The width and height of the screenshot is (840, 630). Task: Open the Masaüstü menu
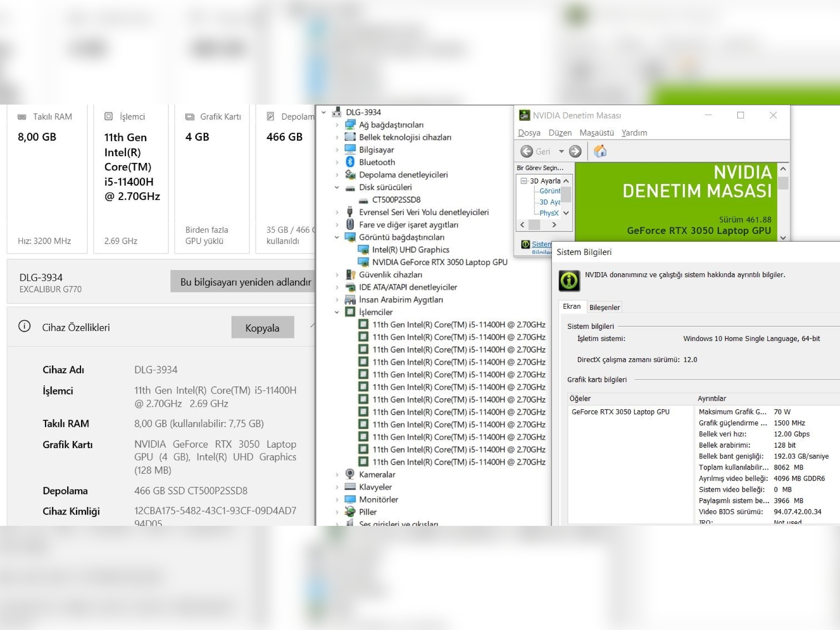click(596, 133)
